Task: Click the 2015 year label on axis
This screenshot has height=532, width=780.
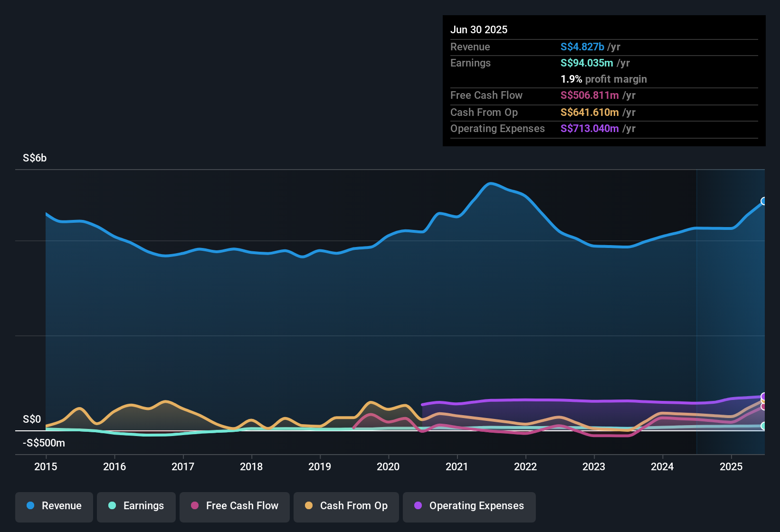Action: pyautogui.click(x=46, y=466)
